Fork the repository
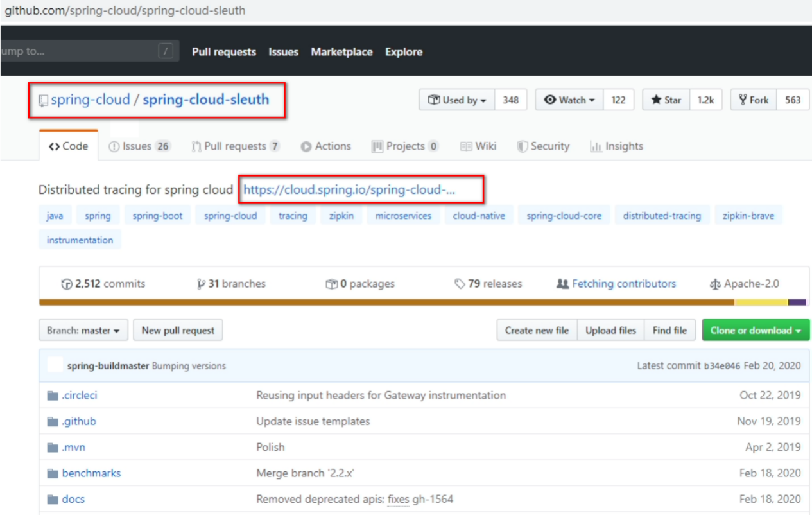812x515 pixels. tap(754, 100)
